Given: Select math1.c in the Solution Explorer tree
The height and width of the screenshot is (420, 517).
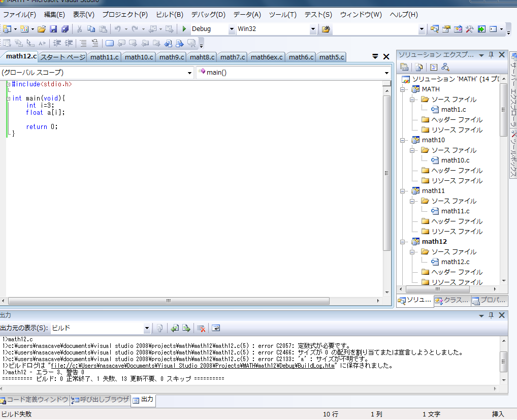Looking at the screenshot, I should [454, 110].
